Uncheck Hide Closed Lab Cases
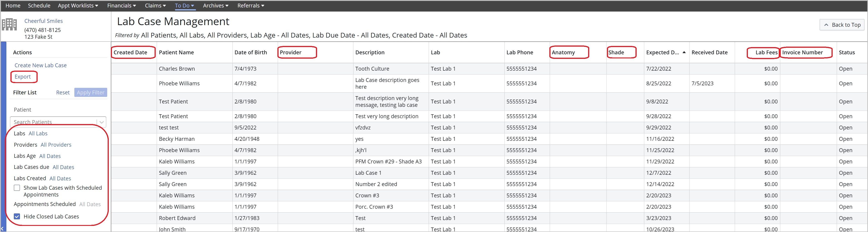868x232 pixels. pyautogui.click(x=17, y=217)
